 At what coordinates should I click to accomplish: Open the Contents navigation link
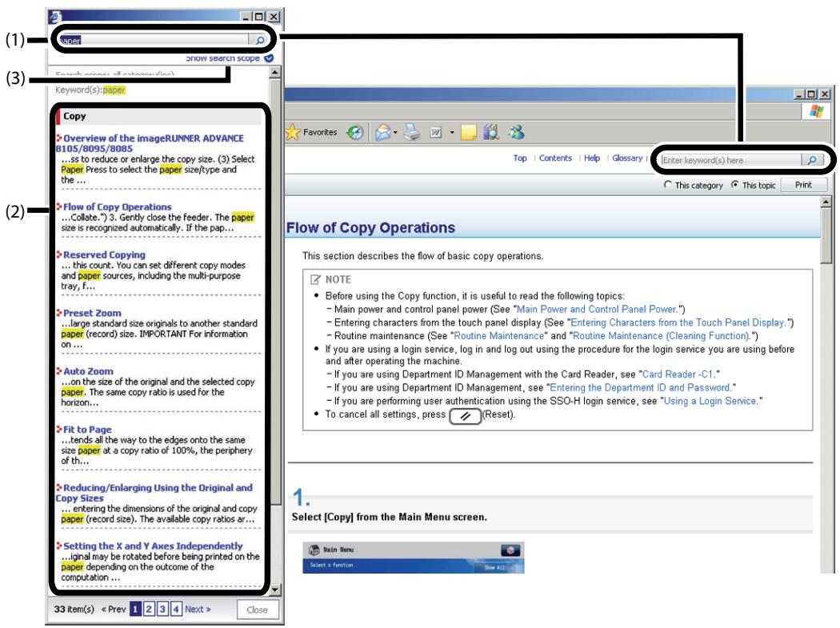pyautogui.click(x=555, y=158)
